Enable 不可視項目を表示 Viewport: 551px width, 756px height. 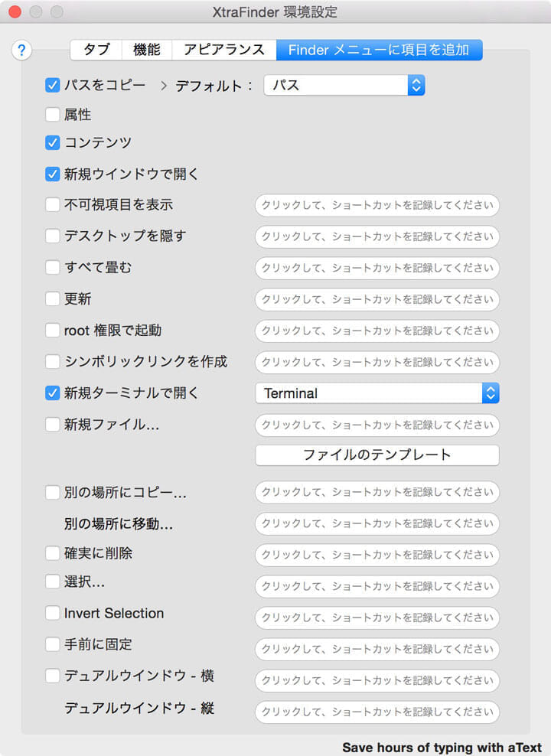pos(52,205)
